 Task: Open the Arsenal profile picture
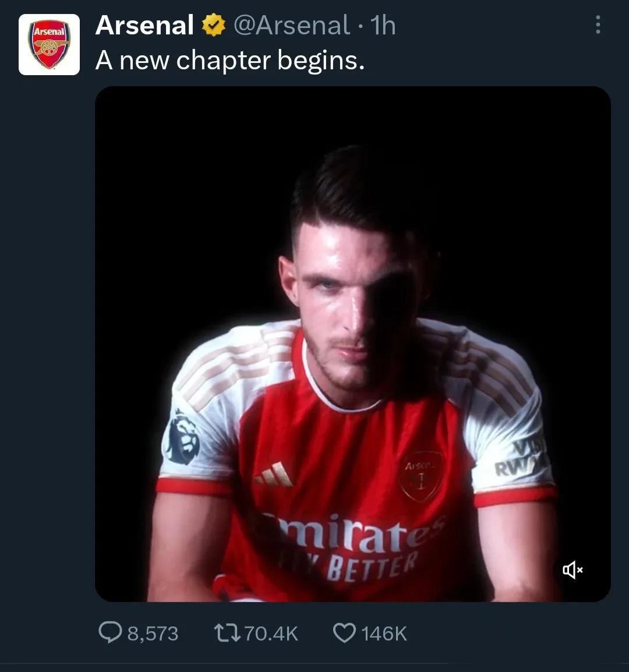click(50, 45)
